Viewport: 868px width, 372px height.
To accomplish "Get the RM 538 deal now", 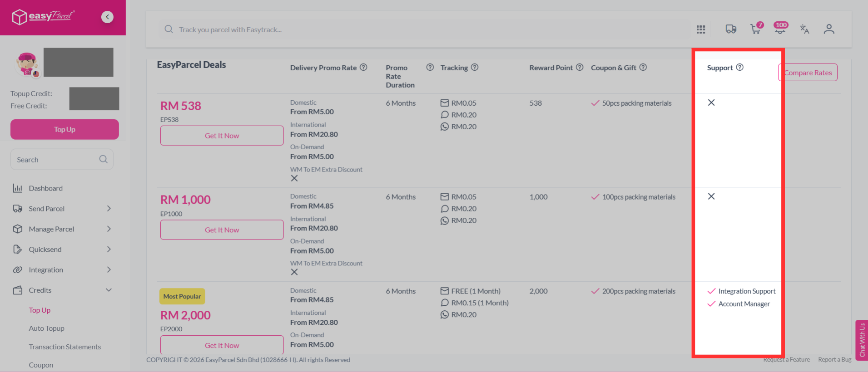I will point(222,136).
